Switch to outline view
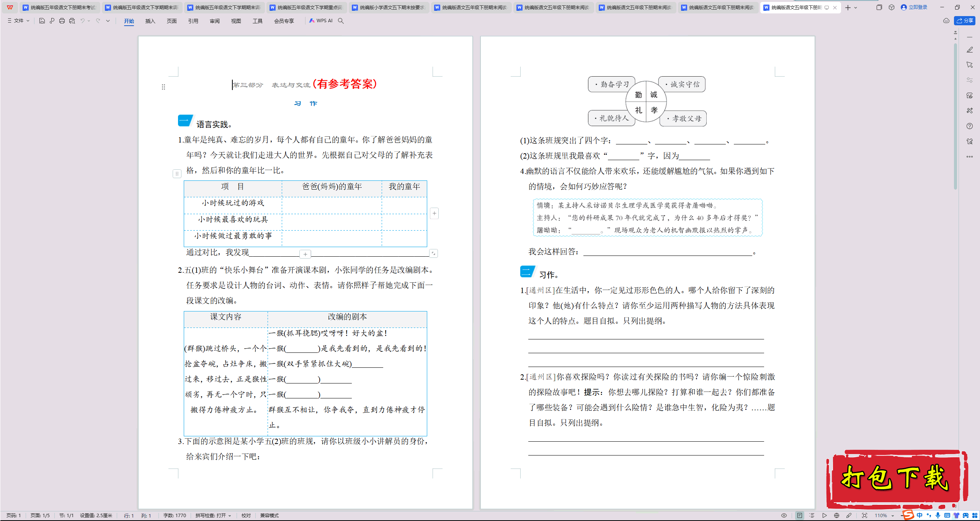 pyautogui.click(x=812, y=516)
